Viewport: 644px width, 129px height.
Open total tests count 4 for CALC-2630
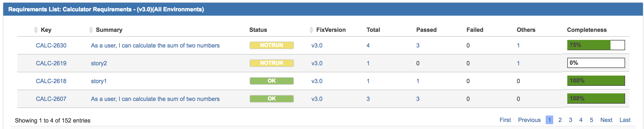coord(368,45)
